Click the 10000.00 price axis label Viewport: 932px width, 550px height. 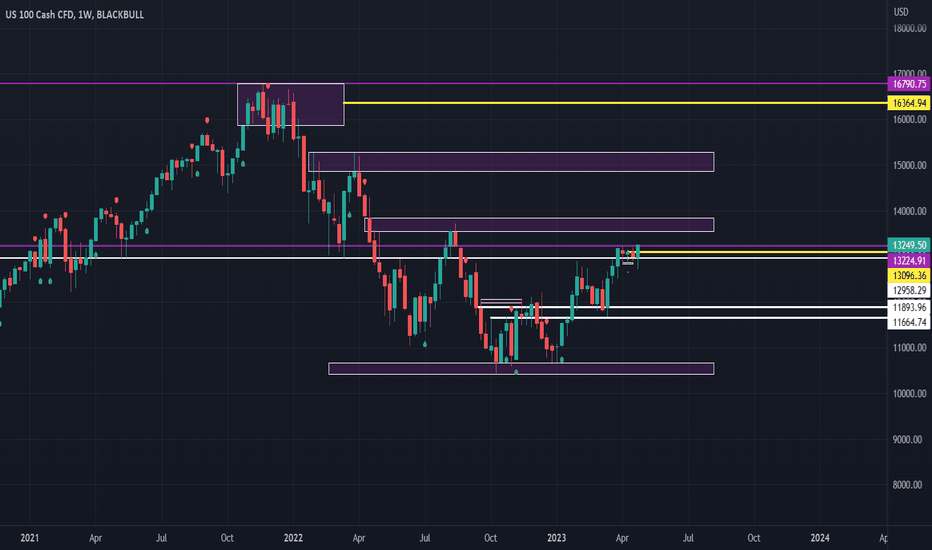pos(909,394)
